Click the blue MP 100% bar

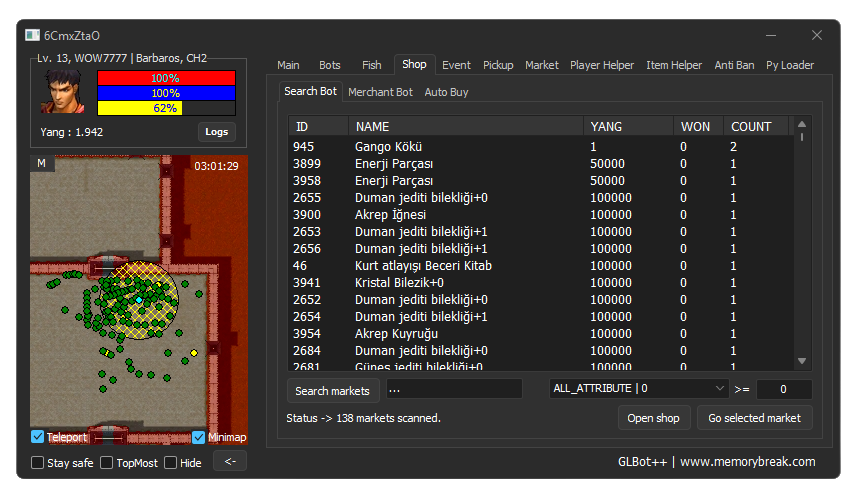coord(167,93)
